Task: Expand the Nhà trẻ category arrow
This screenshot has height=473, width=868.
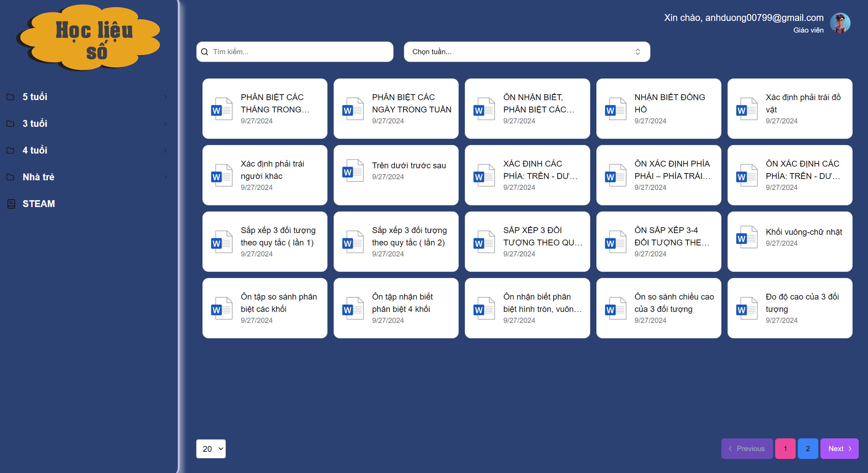Action: [165, 177]
